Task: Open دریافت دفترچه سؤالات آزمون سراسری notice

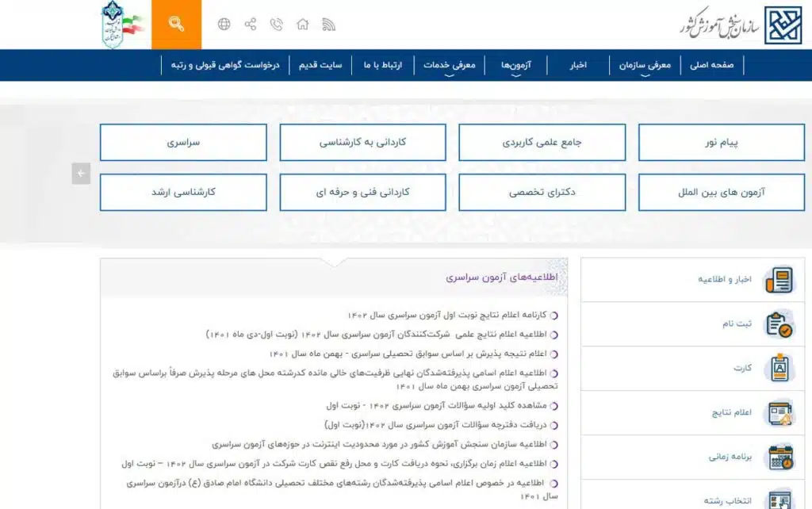Action: click(435, 425)
